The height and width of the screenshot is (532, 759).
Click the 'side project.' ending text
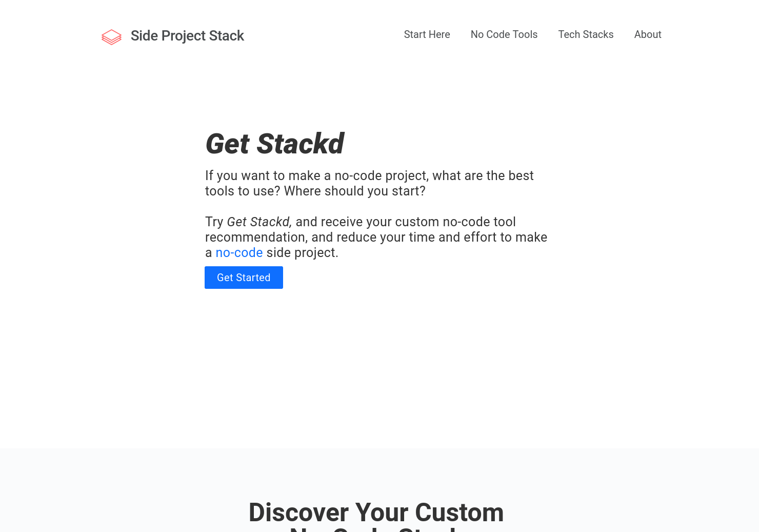tap(302, 252)
